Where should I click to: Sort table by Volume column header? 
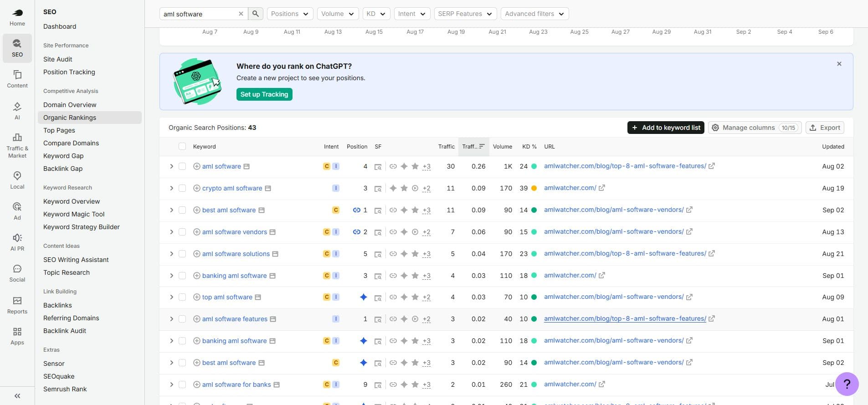tap(503, 146)
